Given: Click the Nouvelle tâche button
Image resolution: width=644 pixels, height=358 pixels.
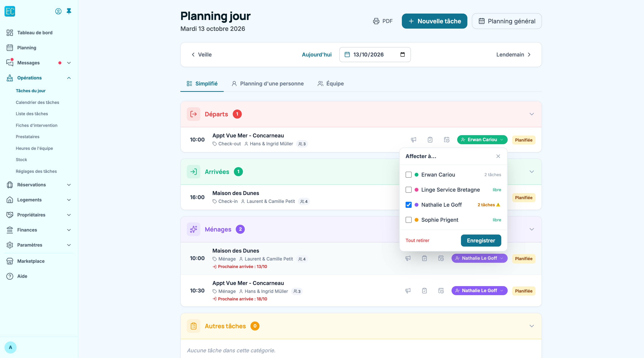Looking at the screenshot, I should (x=434, y=21).
